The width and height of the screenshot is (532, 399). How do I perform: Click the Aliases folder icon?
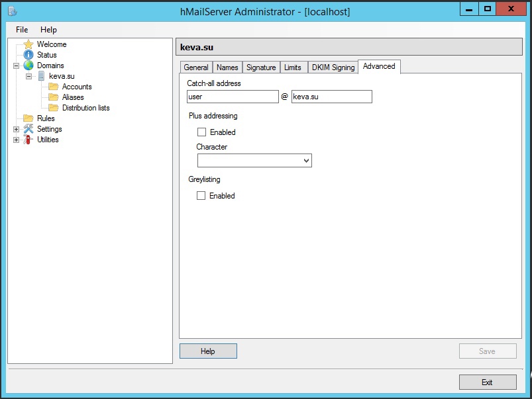point(53,97)
